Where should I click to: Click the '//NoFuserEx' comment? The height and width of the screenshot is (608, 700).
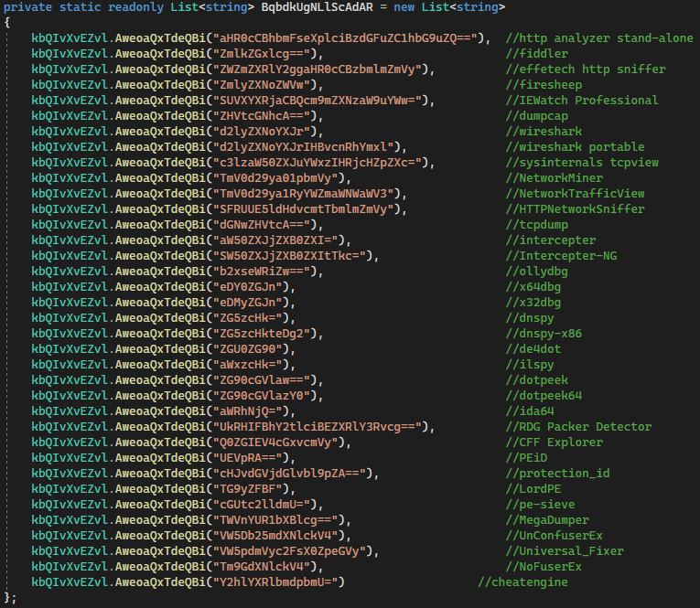[544, 567]
